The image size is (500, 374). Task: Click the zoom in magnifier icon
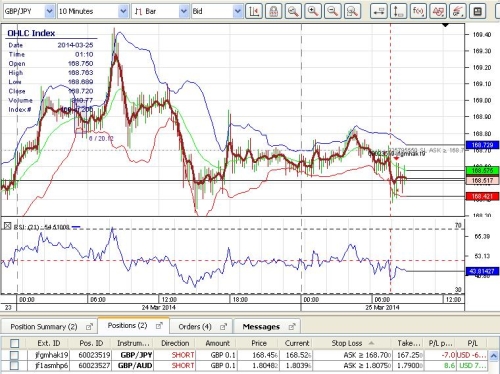pyautogui.click(x=313, y=11)
